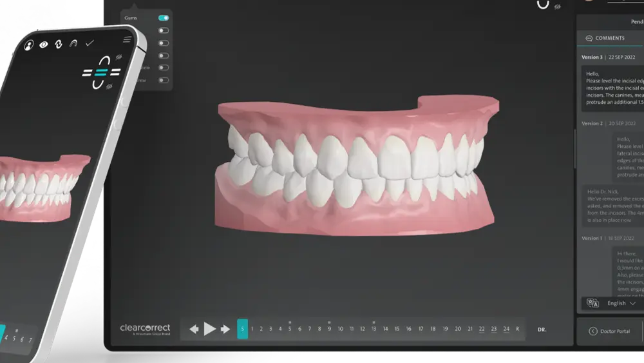644x363 pixels.
Task: Jump to stage 1 on the timeline
Action: point(252,329)
